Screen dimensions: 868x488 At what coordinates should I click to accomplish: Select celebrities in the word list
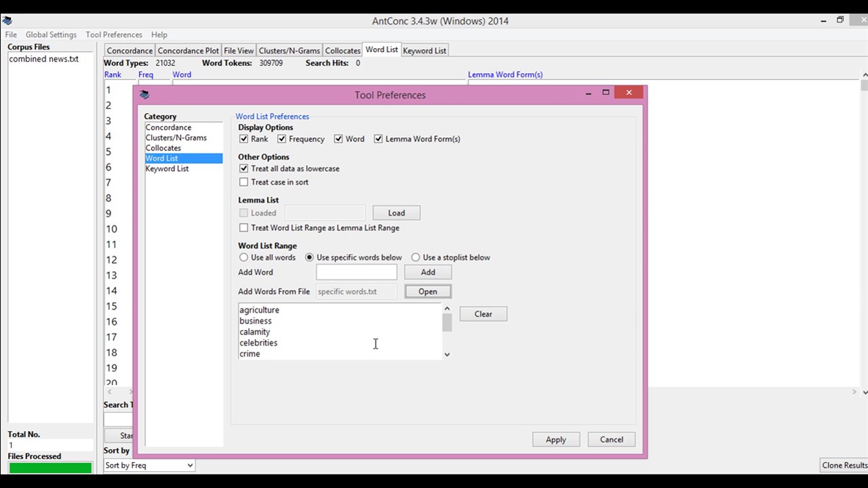[x=258, y=342]
